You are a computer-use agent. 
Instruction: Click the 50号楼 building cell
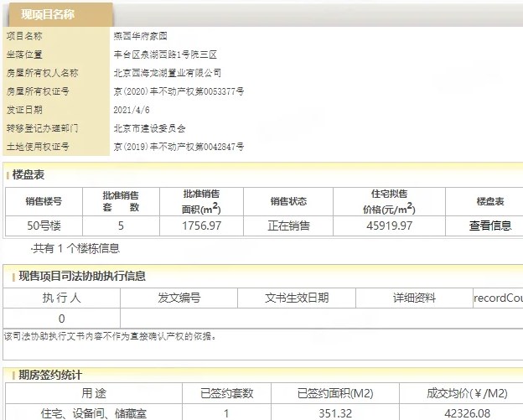[x=44, y=226]
